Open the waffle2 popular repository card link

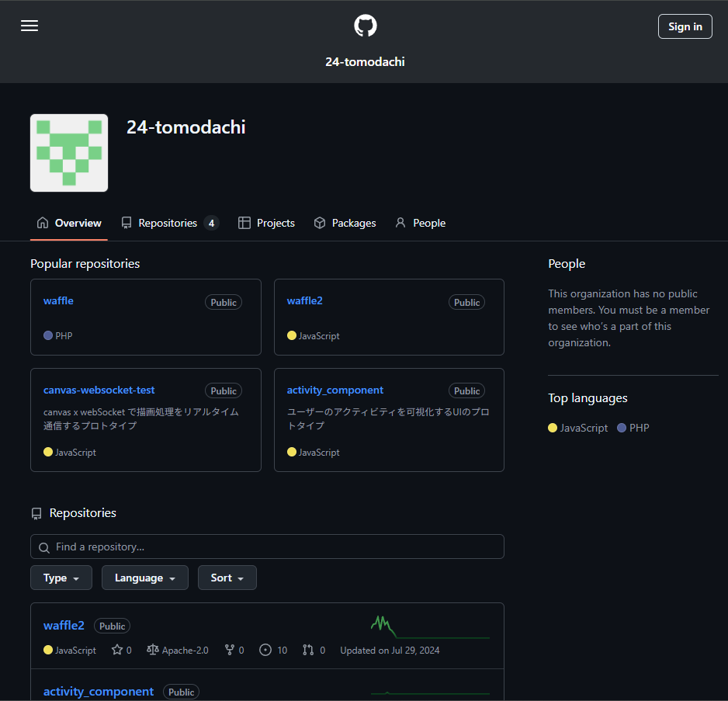pyautogui.click(x=304, y=300)
